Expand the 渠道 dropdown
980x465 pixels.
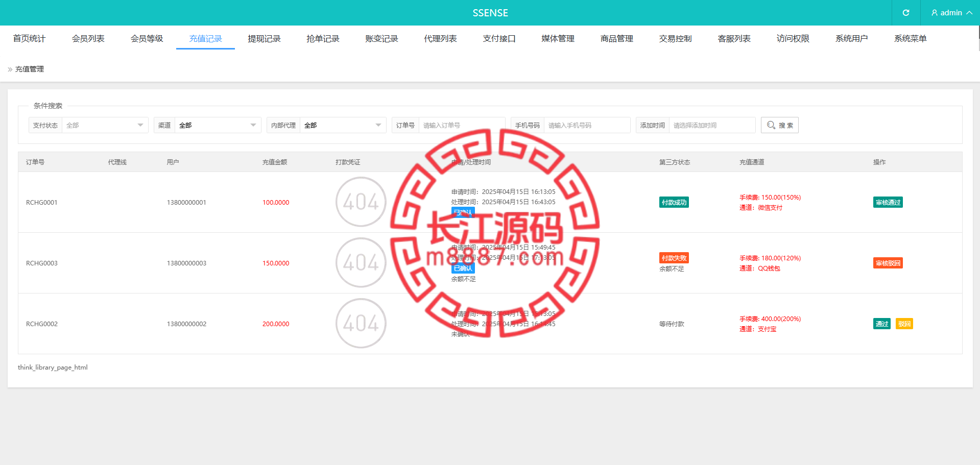(x=218, y=125)
